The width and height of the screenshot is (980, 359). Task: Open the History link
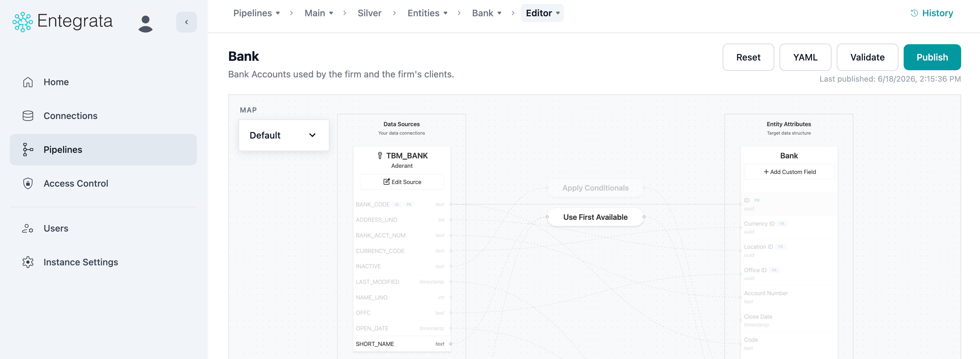pos(932,13)
